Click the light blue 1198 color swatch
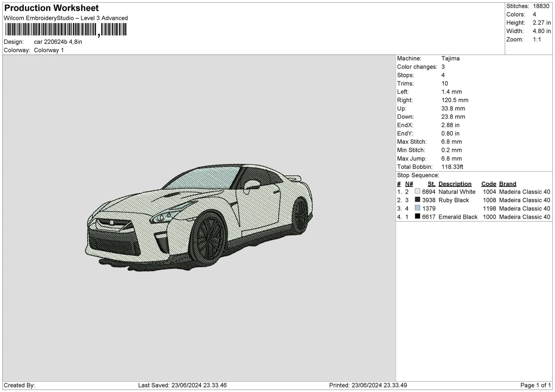This screenshot has height=392, width=555. 417,208
